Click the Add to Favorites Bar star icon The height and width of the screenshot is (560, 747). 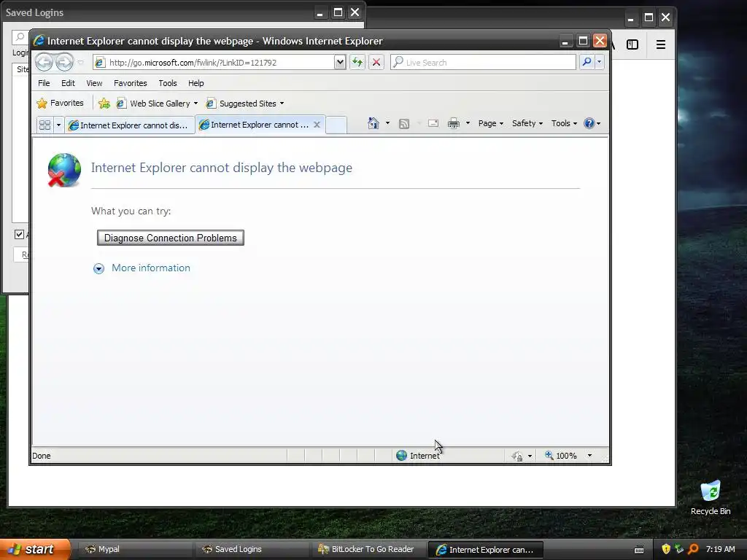pyautogui.click(x=104, y=103)
